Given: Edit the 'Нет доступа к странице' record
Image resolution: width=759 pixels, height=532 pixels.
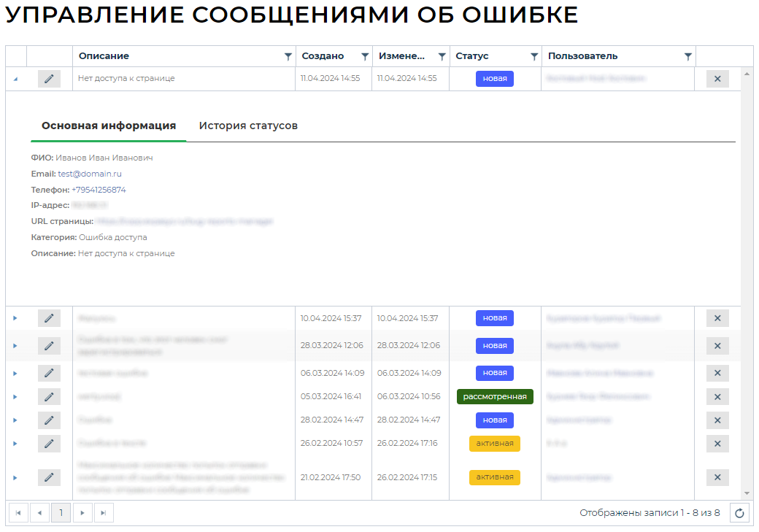Looking at the screenshot, I should click(x=49, y=79).
